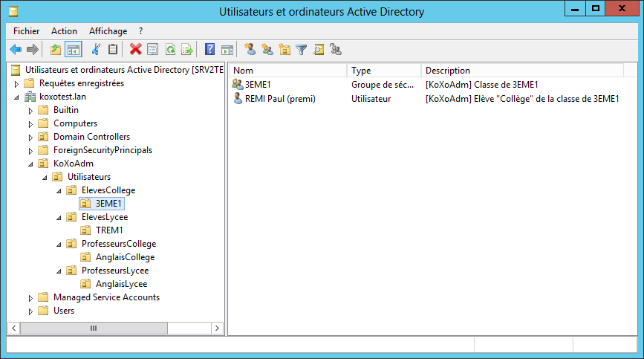Collapse the Utilisateurs organizational unit

coord(45,178)
